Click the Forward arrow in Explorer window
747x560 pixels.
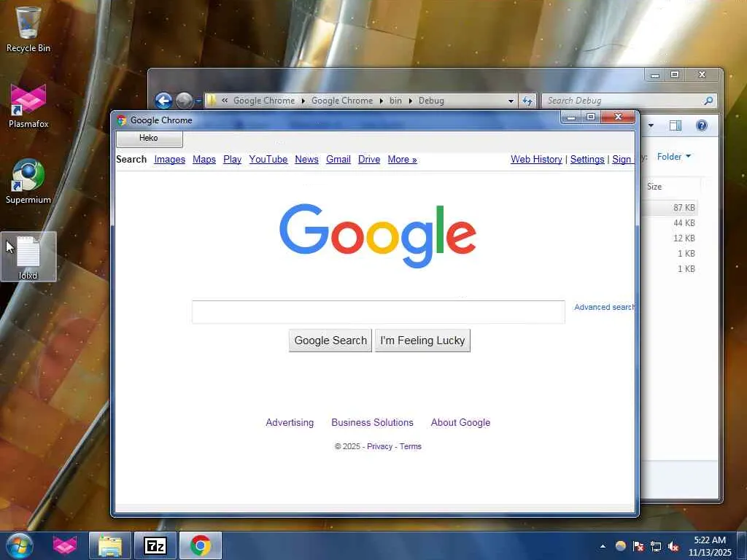184,101
